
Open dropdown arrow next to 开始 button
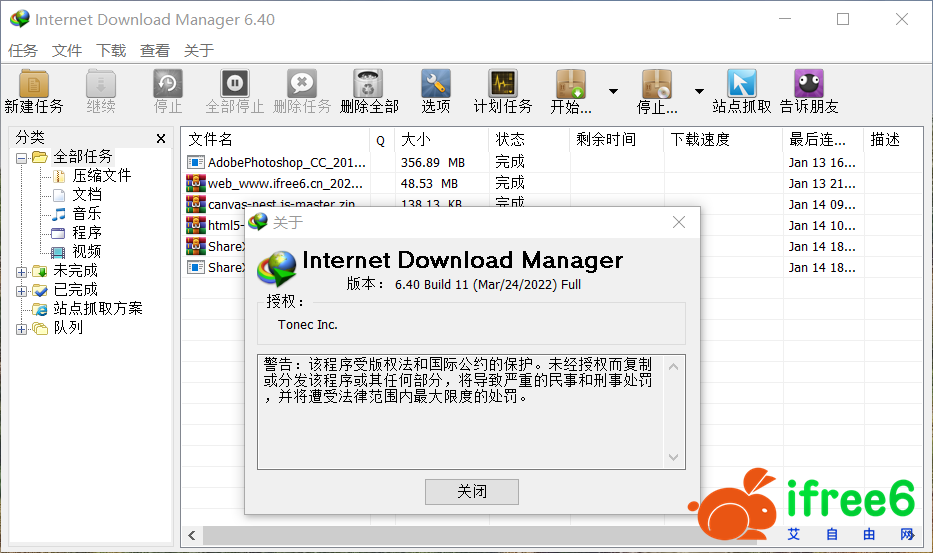click(613, 90)
